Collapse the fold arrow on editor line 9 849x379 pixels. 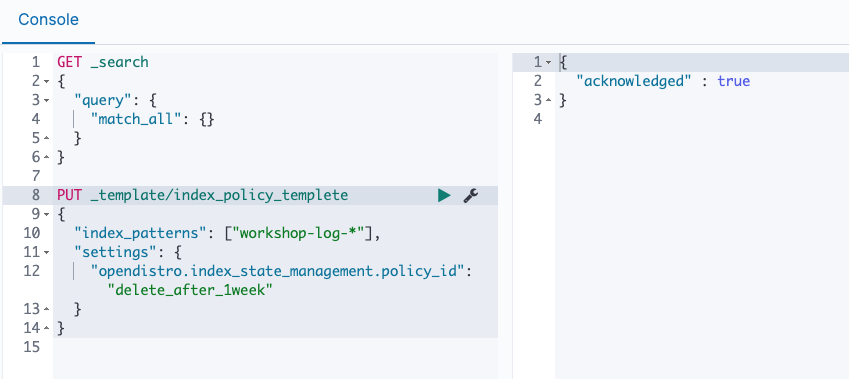point(46,214)
